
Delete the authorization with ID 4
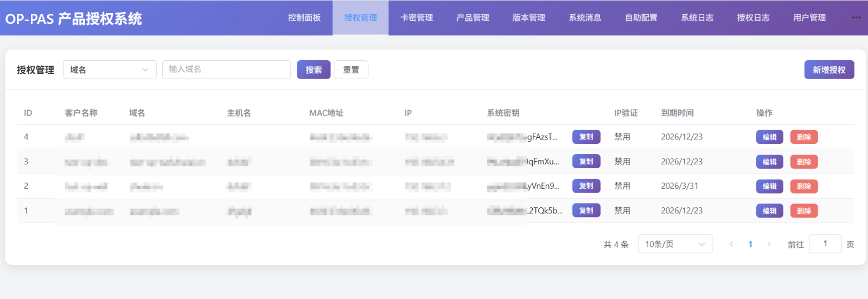(804, 137)
